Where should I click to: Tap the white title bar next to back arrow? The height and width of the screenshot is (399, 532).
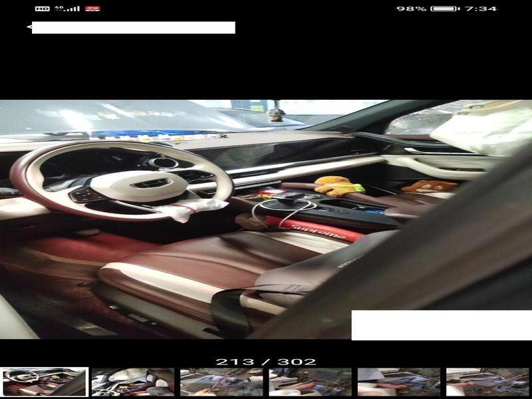(133, 27)
